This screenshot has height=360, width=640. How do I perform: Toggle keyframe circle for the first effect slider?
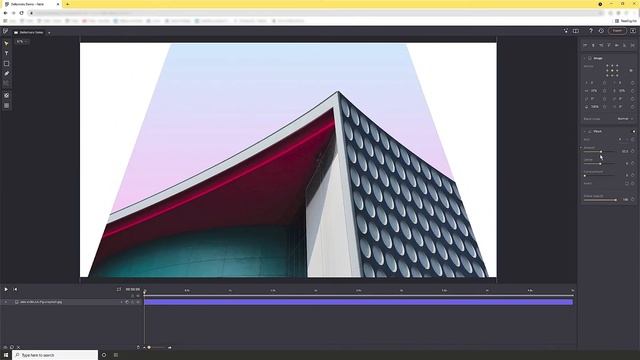[633, 151]
